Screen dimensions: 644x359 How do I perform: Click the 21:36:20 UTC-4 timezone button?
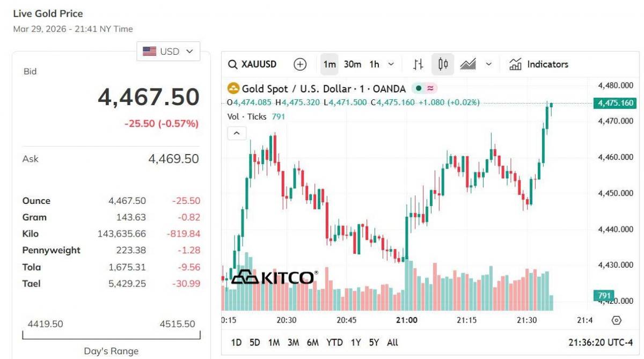click(x=601, y=342)
